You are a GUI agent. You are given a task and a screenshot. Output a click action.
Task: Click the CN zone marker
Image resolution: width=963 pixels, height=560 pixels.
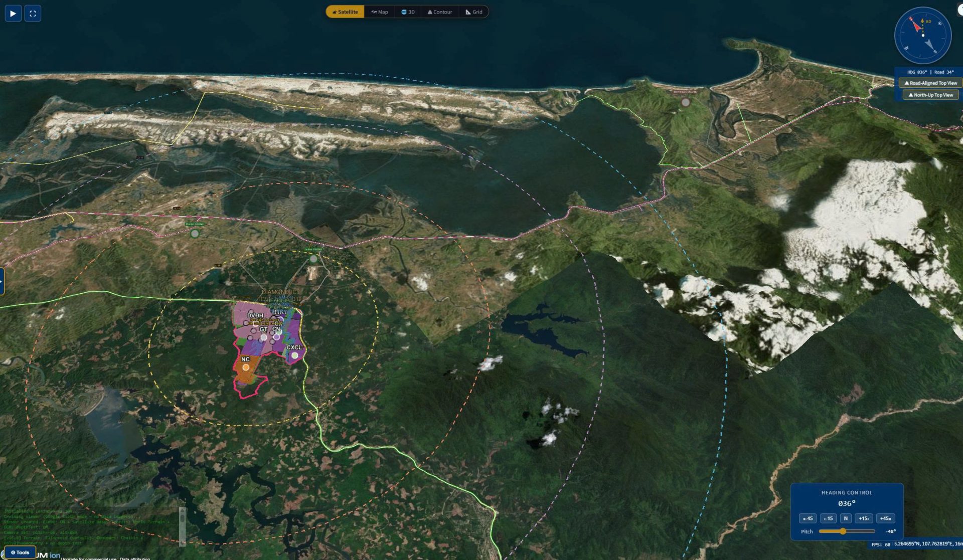coord(276,337)
